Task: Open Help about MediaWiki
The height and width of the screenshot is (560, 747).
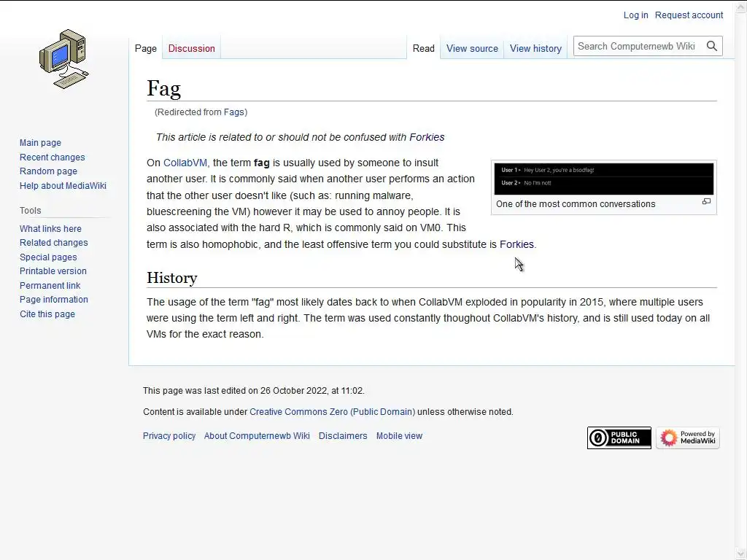Action: coord(63,186)
